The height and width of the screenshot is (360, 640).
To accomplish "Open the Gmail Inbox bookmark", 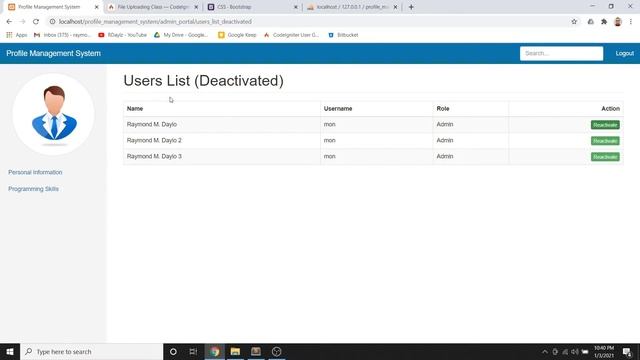I will tap(62, 35).
